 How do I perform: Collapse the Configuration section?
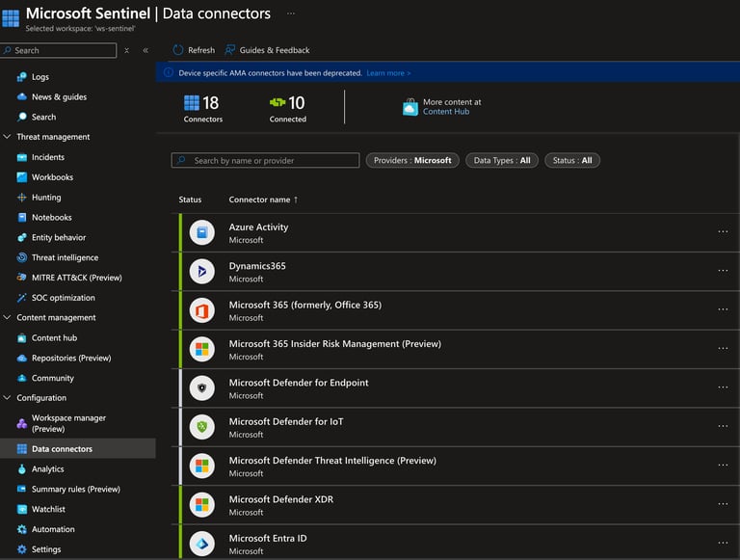pos(7,397)
